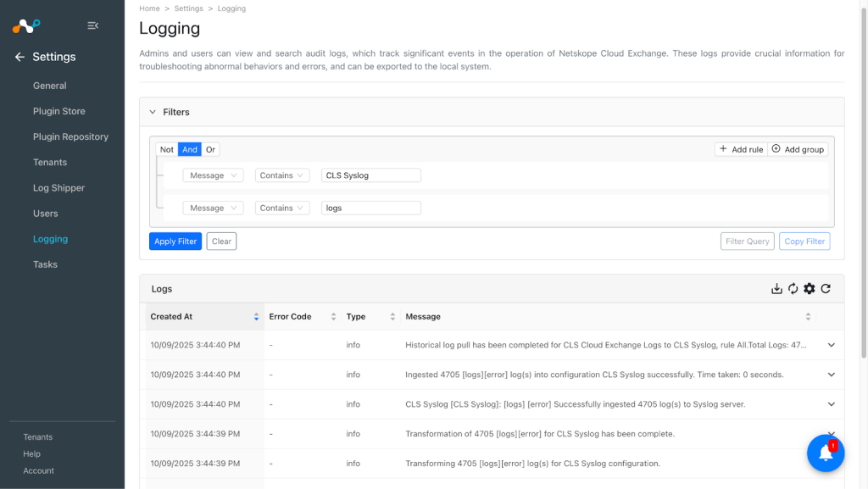
Task: Download logs with the export icon
Action: pos(776,289)
